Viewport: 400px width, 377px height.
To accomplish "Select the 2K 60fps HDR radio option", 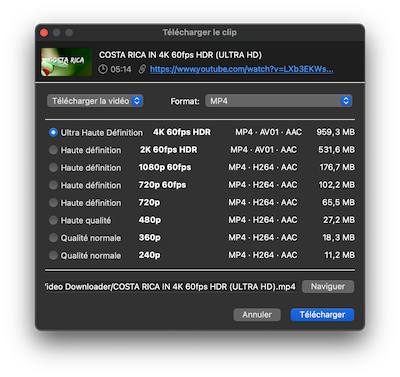I will tap(53, 150).
